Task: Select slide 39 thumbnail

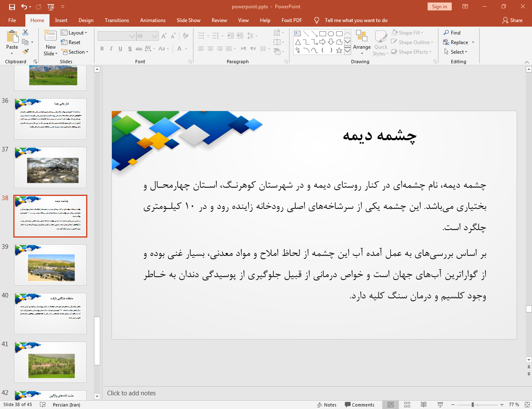Action: pos(50,265)
